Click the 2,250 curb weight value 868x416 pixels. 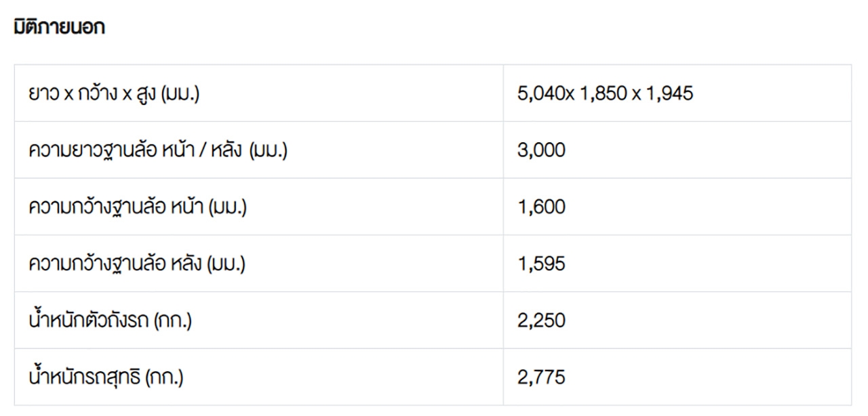click(x=540, y=320)
